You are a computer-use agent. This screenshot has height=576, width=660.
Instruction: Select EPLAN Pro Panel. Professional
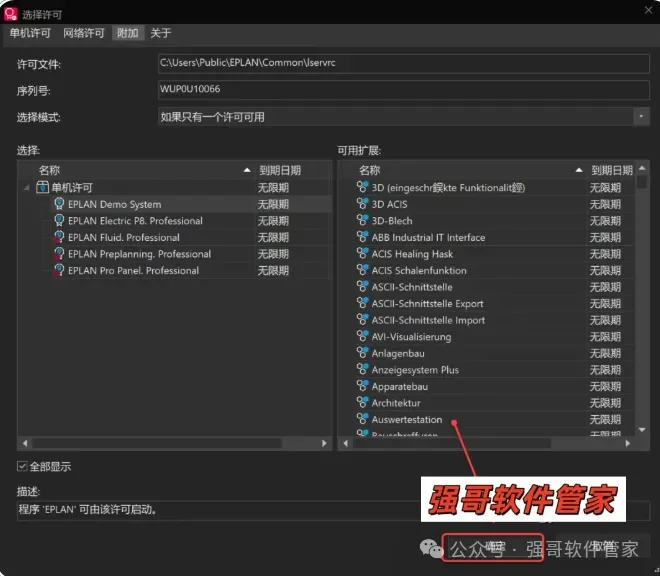[133, 271]
